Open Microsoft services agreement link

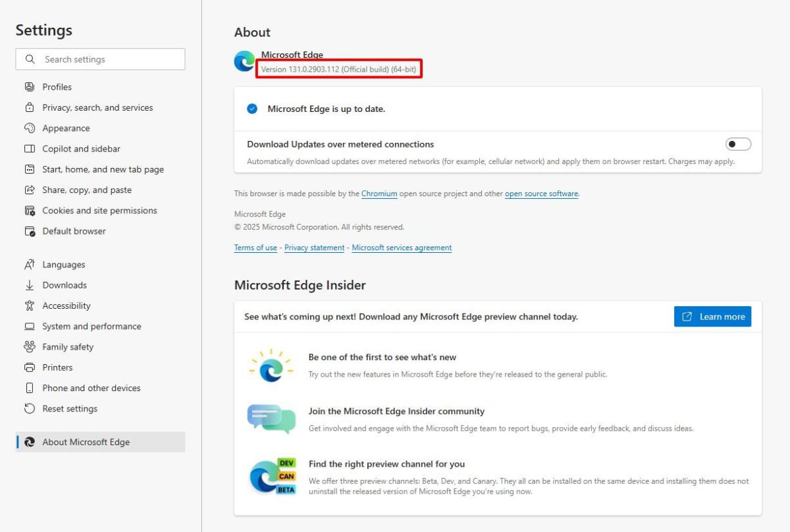click(402, 248)
